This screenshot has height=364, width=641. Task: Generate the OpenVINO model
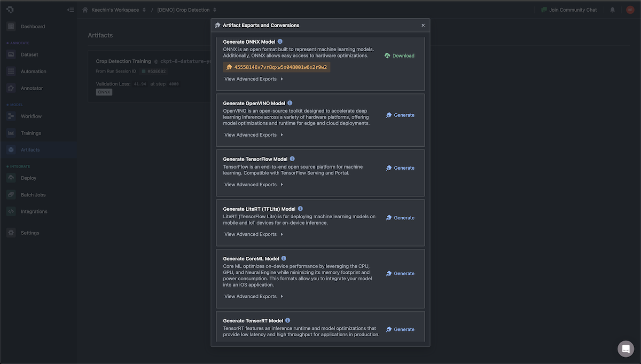(x=400, y=115)
